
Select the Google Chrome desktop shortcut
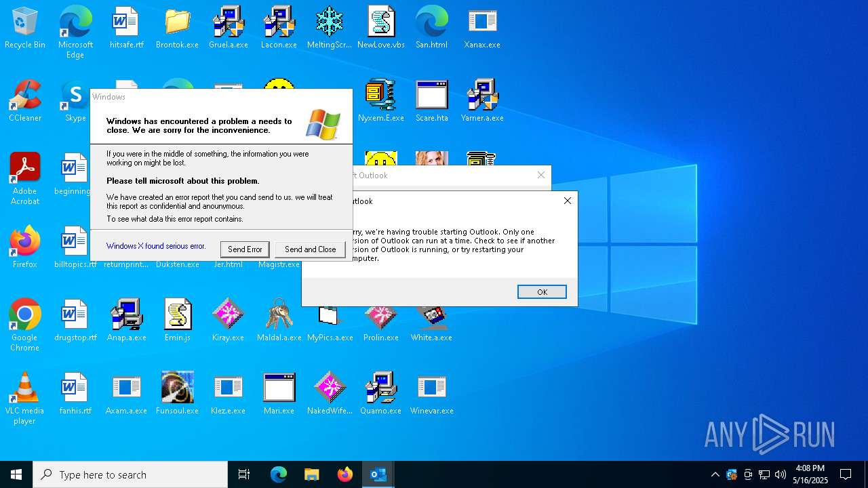pyautogui.click(x=25, y=325)
